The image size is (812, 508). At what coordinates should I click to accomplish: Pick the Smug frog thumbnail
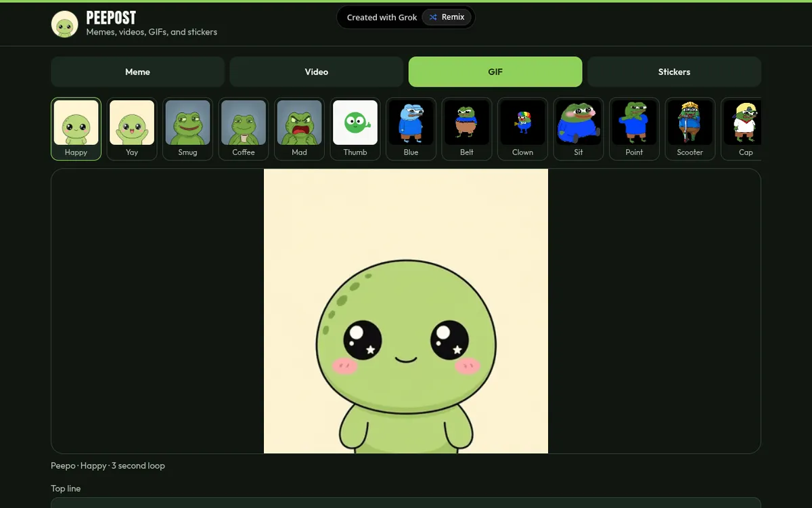pos(187,129)
